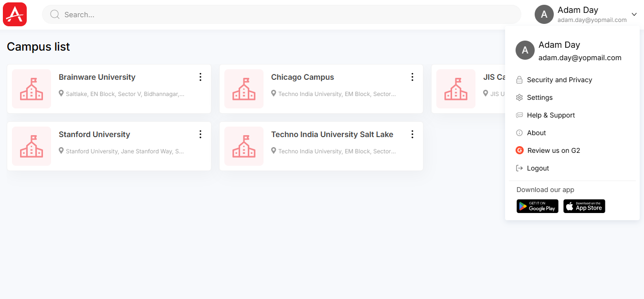Open options menu for Chicago Campus
Image resolution: width=644 pixels, height=299 pixels.
tap(412, 77)
